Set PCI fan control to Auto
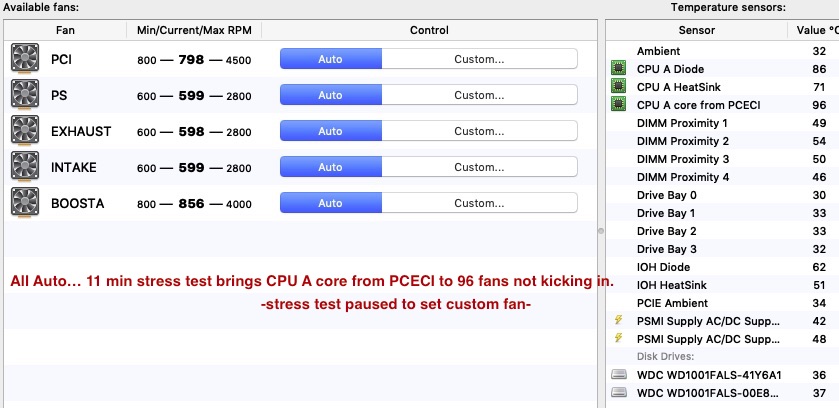 coord(331,59)
